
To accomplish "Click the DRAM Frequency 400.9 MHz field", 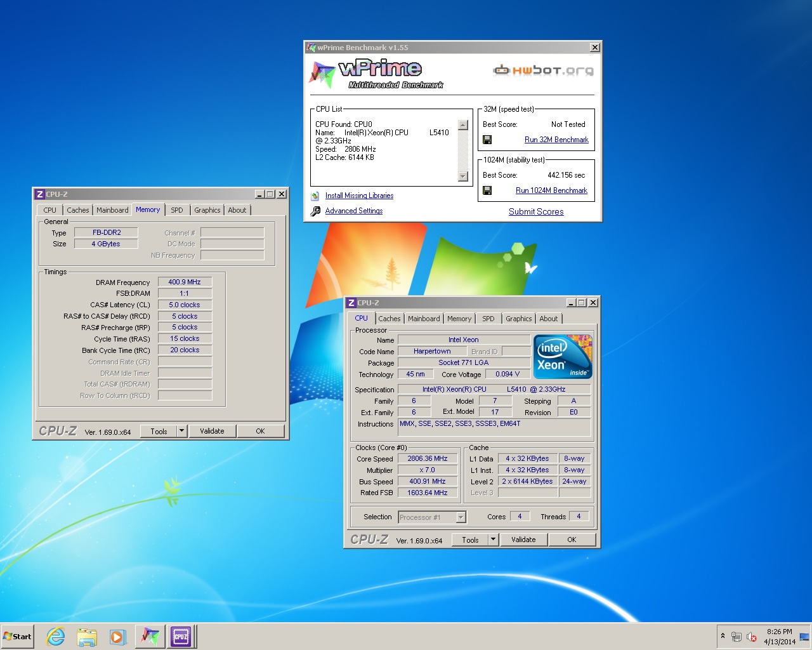I will tap(185, 282).
